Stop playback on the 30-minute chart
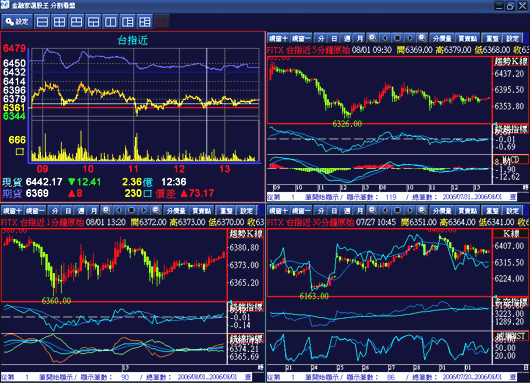Screen dimensions: 530x385 (x=398, y=211)
